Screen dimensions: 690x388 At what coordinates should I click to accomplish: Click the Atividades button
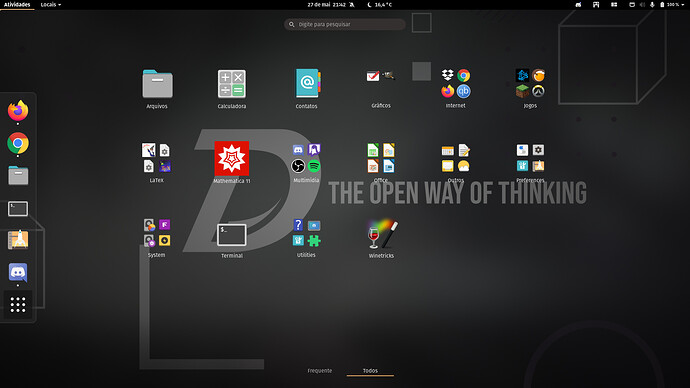[17, 4]
